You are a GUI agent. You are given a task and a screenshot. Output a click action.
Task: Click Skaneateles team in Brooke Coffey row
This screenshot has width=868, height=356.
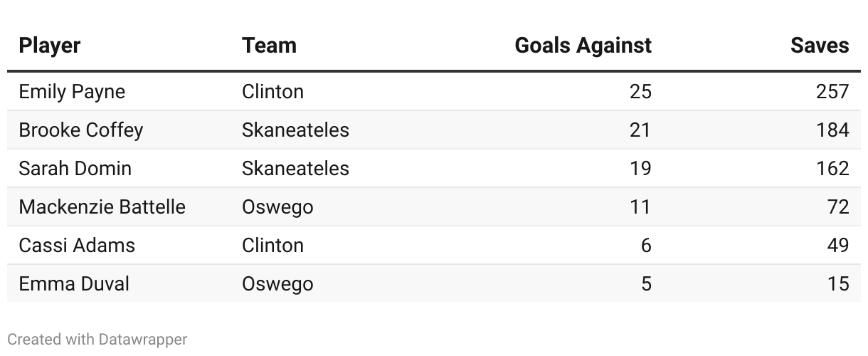(295, 130)
